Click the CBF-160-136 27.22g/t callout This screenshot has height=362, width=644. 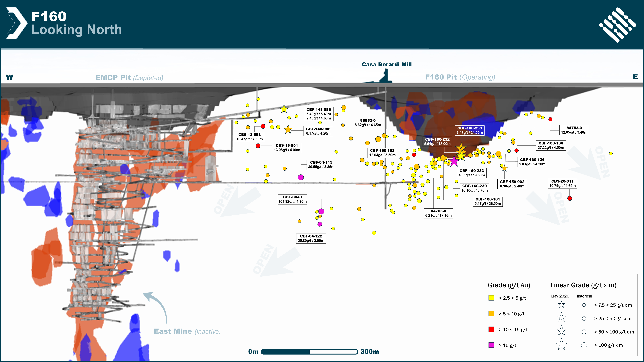[551, 145]
